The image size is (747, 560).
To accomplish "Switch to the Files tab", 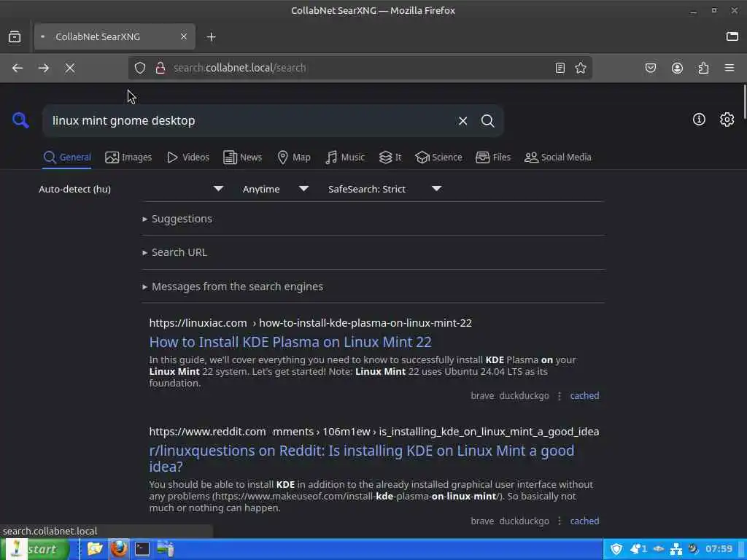I will (493, 157).
